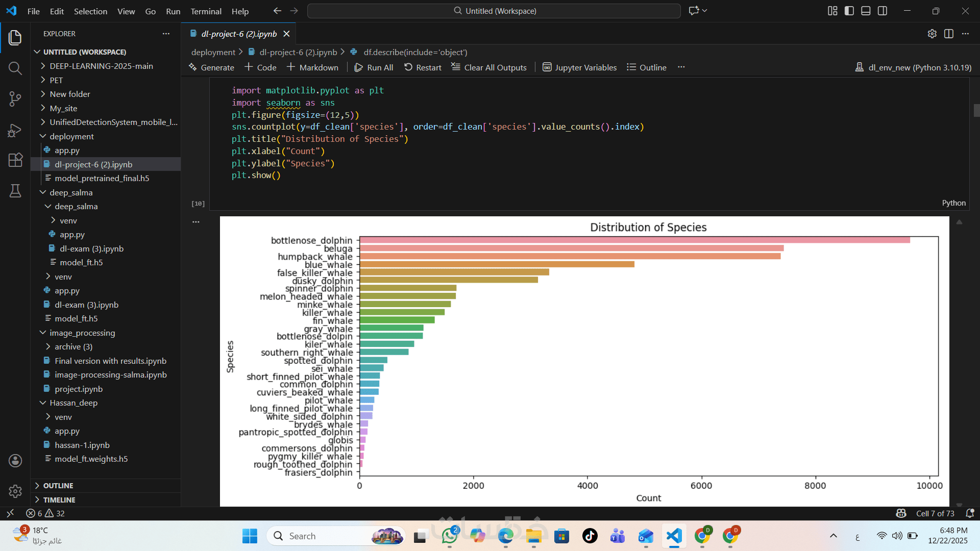Image resolution: width=980 pixels, height=551 pixels.
Task: Click Clear All Outputs button
Action: pos(489,67)
